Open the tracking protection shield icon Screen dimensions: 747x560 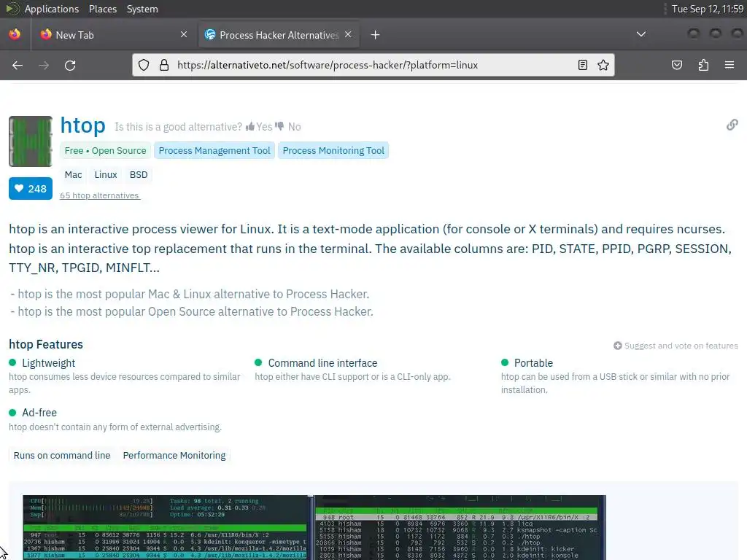144,65
